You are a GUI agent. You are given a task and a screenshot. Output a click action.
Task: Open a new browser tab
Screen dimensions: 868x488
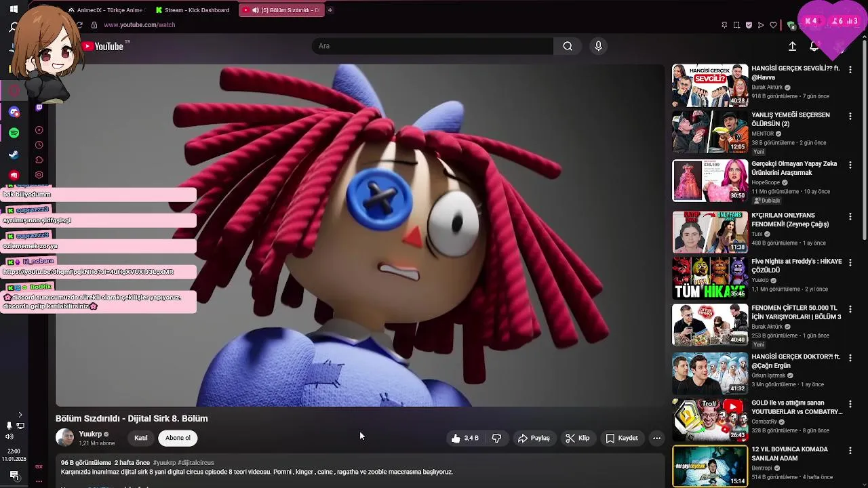pos(330,10)
